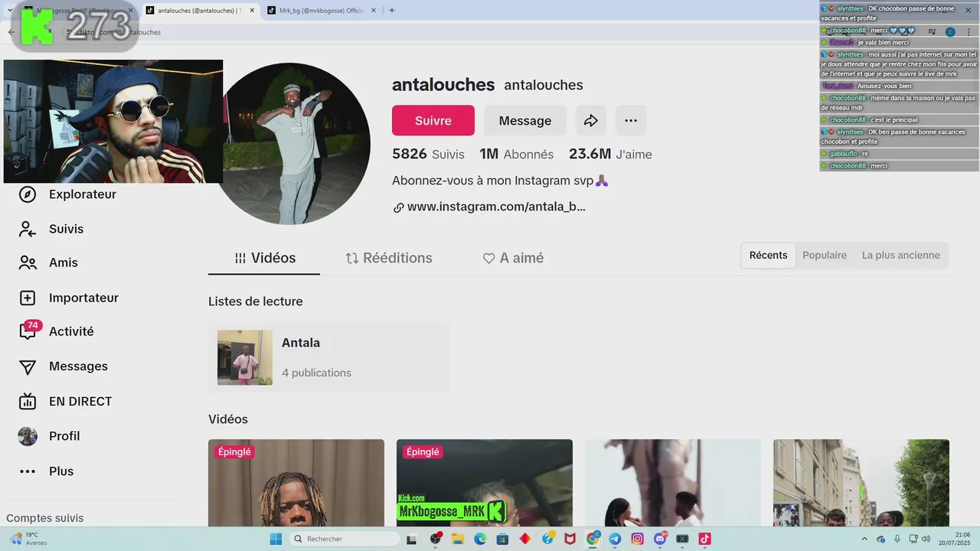Open Discord from the Windows taskbar
Viewport: 980px width, 551px height.
click(x=660, y=539)
